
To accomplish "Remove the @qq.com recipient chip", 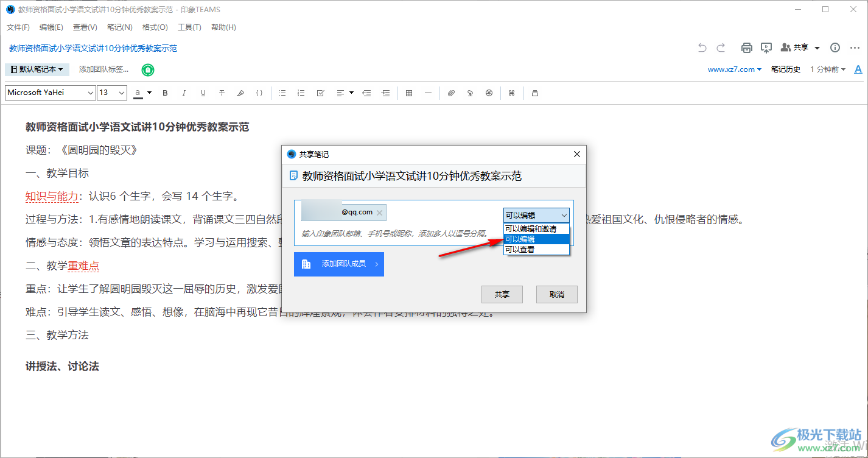I will click(379, 213).
